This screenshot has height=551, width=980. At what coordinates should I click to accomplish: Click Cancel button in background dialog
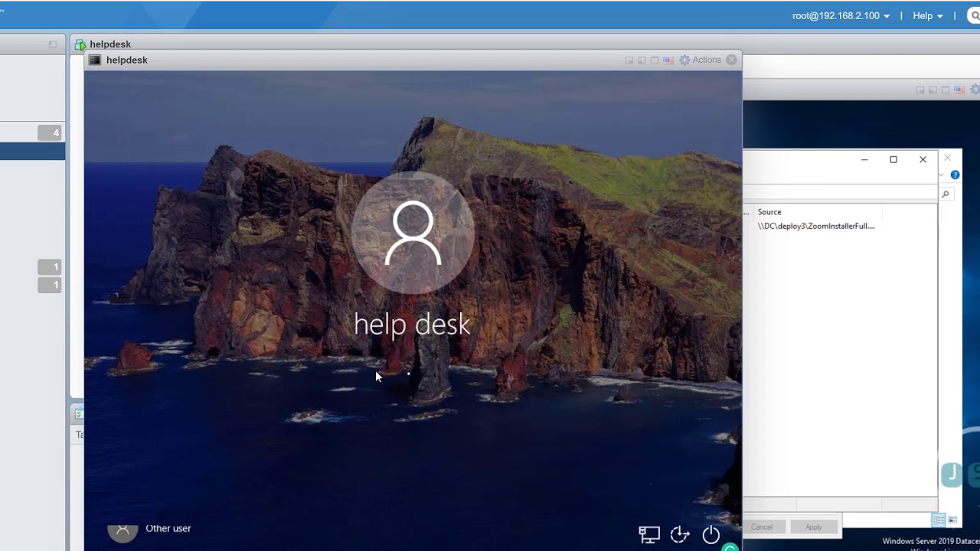pyautogui.click(x=762, y=527)
